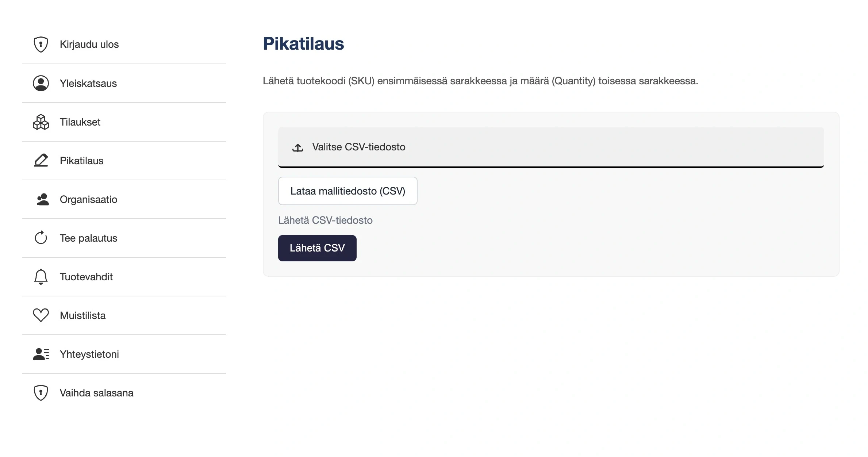This screenshot has height=457, width=868.
Task: Open product alerts via the bell icon
Action: 41,276
